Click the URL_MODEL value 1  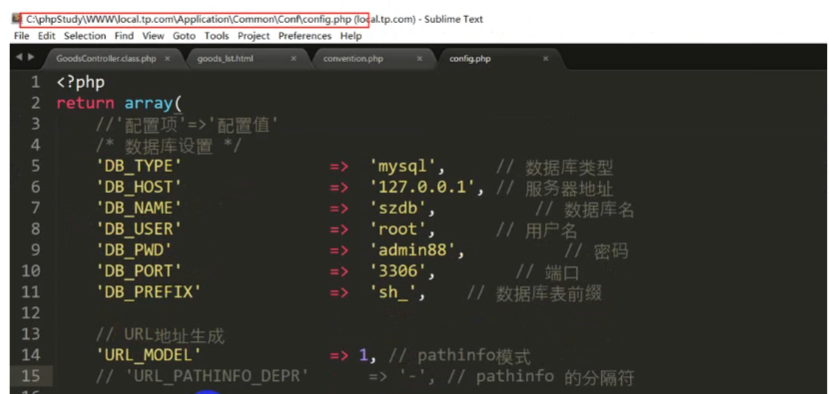pyautogui.click(x=363, y=355)
